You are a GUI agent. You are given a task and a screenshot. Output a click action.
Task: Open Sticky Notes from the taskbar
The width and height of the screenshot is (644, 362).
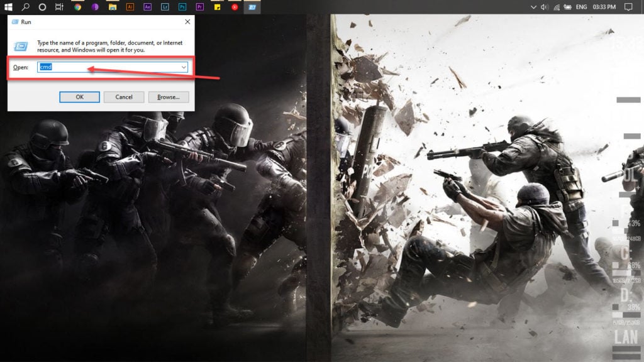tap(217, 7)
